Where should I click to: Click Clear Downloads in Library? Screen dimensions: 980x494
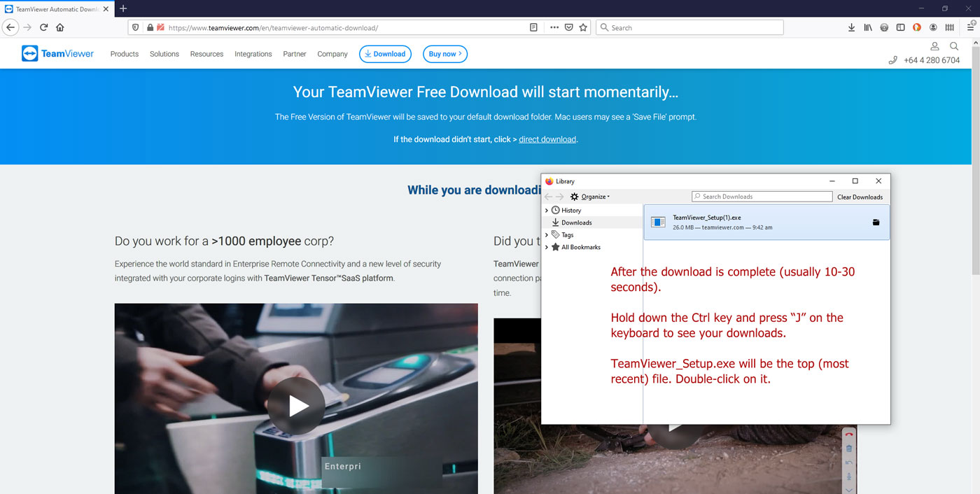(860, 197)
